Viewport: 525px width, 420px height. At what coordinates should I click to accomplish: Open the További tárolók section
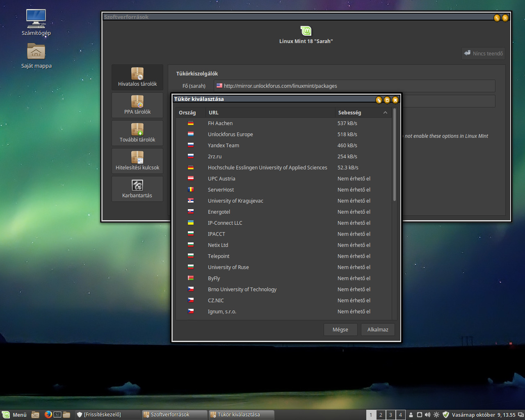[137, 133]
